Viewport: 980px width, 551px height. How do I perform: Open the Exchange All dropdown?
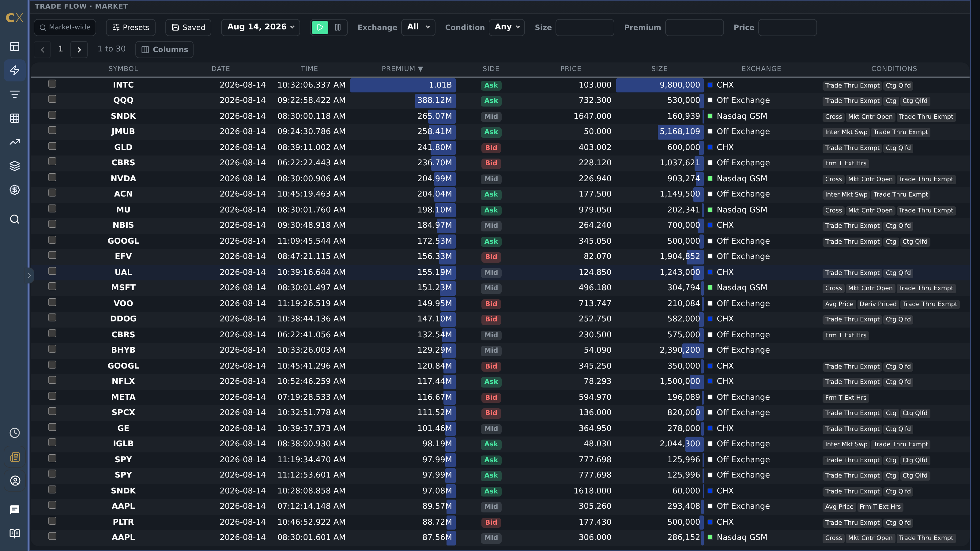coord(418,27)
